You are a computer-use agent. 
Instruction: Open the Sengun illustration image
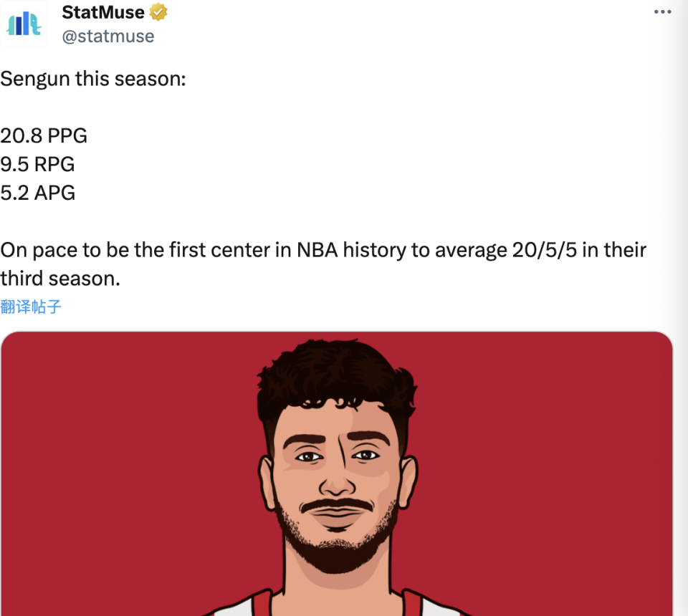click(337, 473)
